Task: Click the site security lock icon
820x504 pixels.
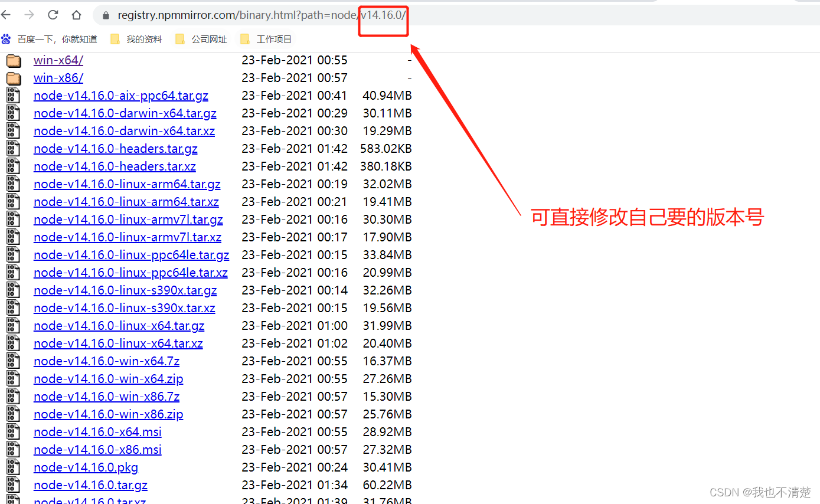Action: [x=104, y=15]
